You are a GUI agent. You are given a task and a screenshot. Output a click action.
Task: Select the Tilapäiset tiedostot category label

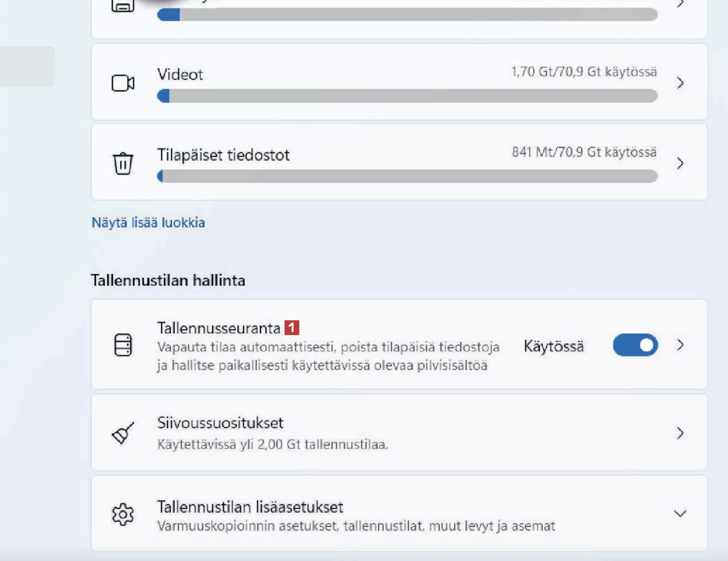point(223,155)
